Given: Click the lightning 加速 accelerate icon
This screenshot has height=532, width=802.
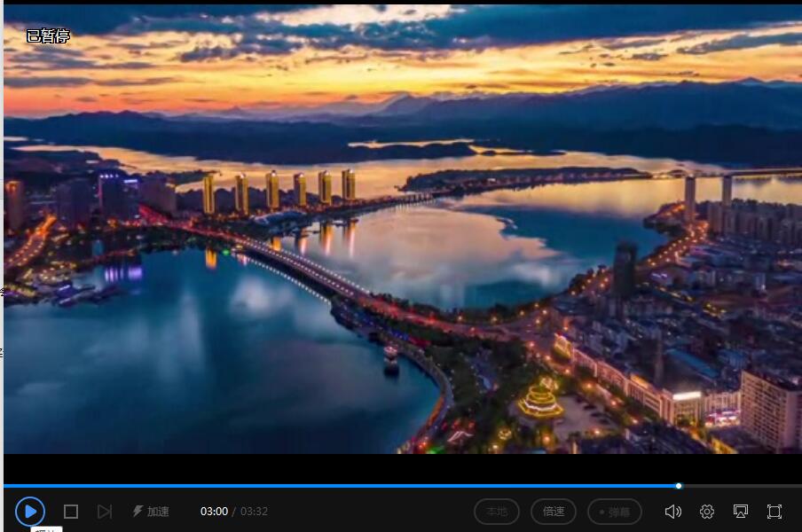Looking at the screenshot, I should coord(138,512).
